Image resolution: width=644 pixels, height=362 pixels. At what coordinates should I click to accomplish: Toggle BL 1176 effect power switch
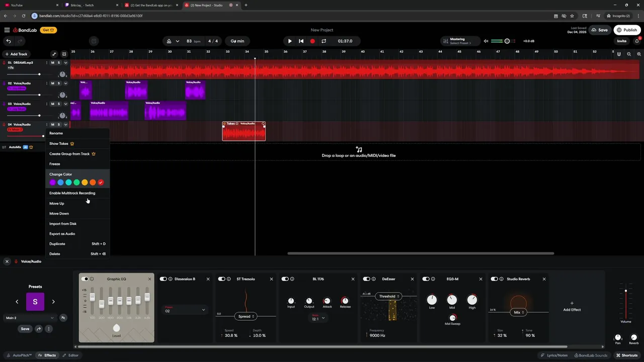[285, 279]
